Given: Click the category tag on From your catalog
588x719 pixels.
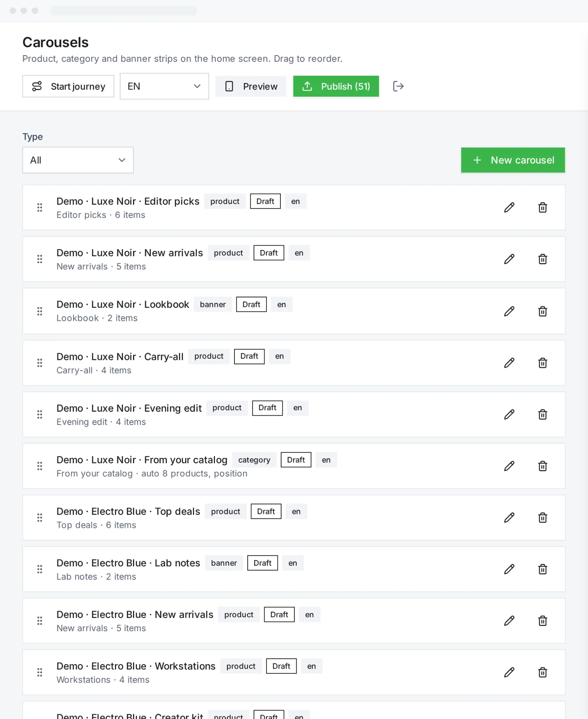Looking at the screenshot, I should pos(254,460).
